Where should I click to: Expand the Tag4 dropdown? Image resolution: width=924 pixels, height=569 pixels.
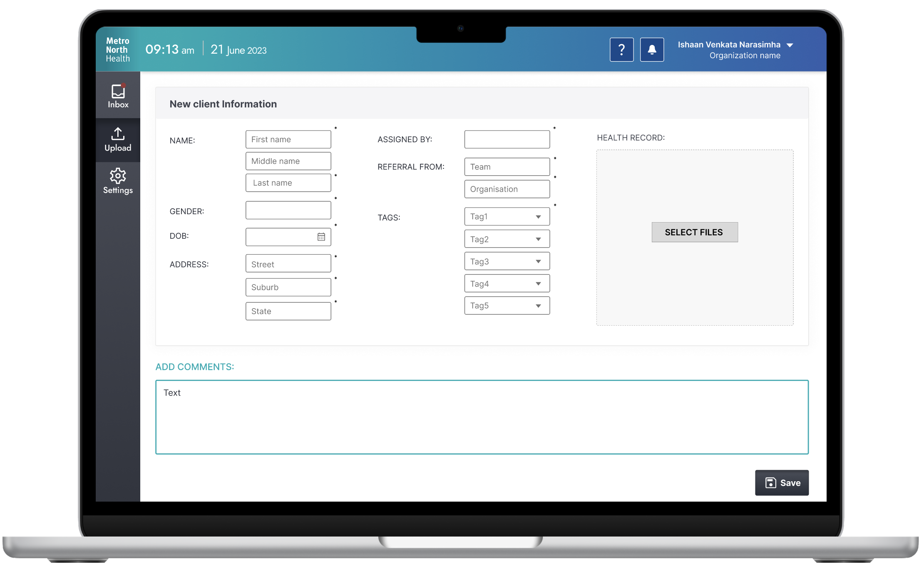[x=507, y=283]
